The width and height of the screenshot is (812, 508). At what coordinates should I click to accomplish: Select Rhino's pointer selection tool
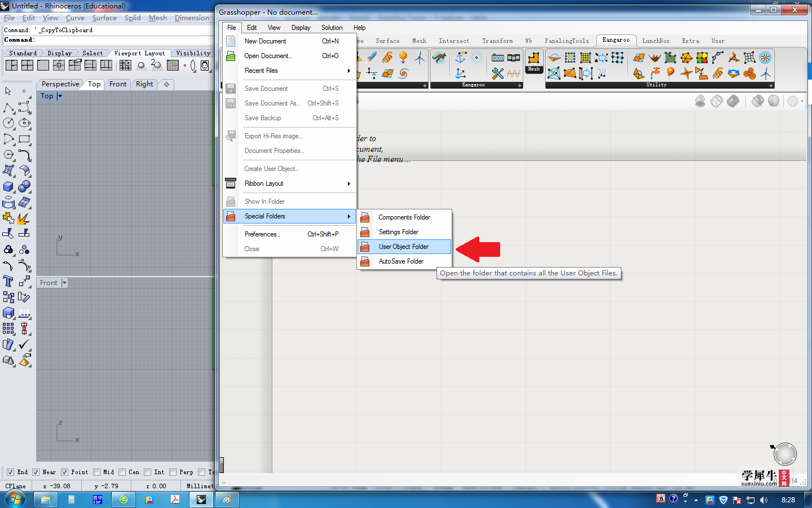(x=8, y=91)
